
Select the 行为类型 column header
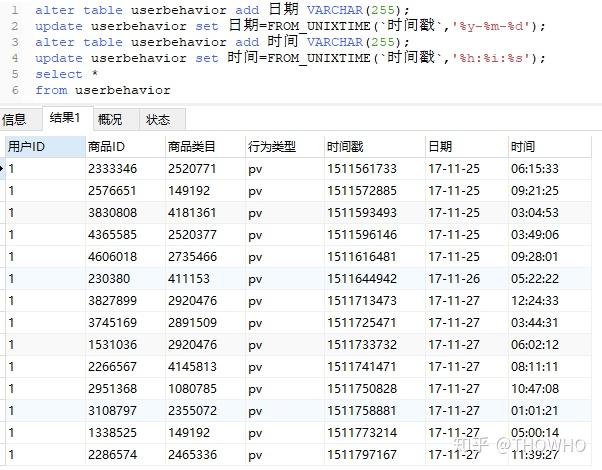click(272, 147)
